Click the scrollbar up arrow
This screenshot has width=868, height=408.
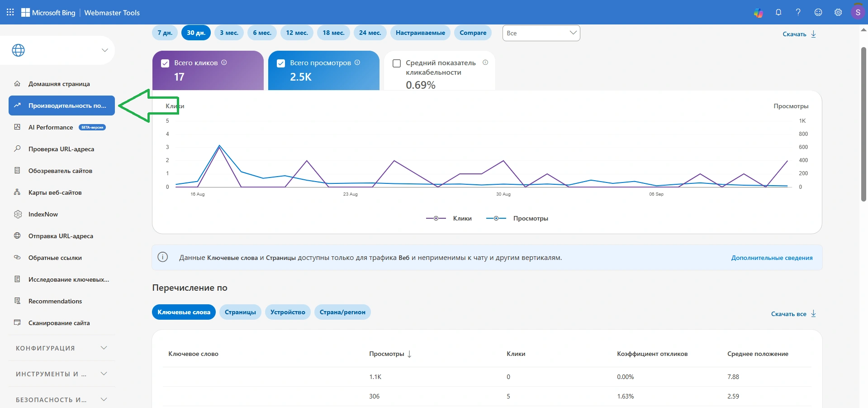point(863,29)
